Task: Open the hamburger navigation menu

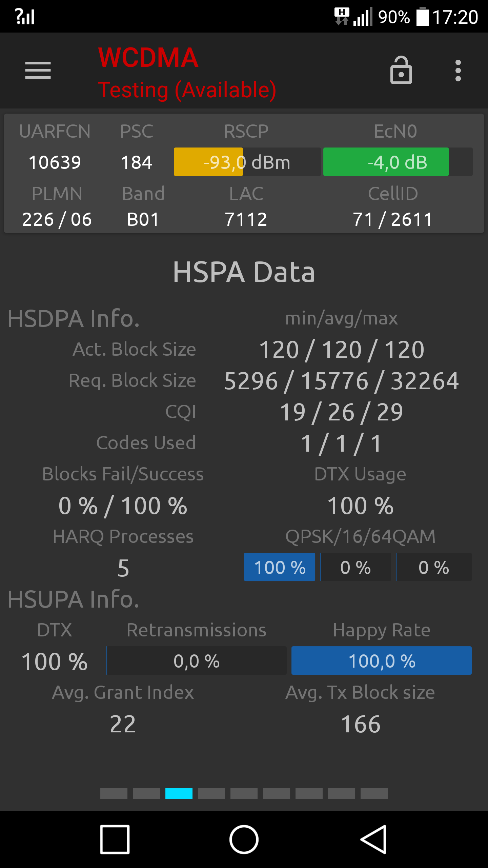Action: pyautogui.click(x=38, y=70)
